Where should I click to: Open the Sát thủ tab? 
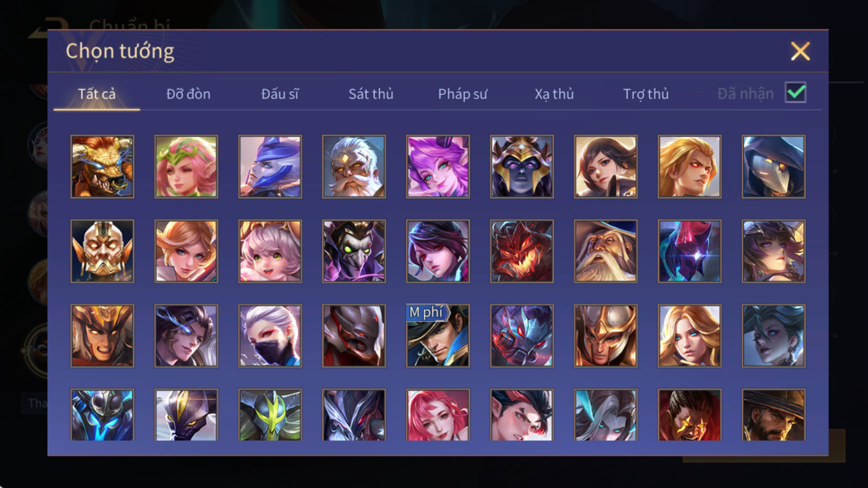point(371,94)
